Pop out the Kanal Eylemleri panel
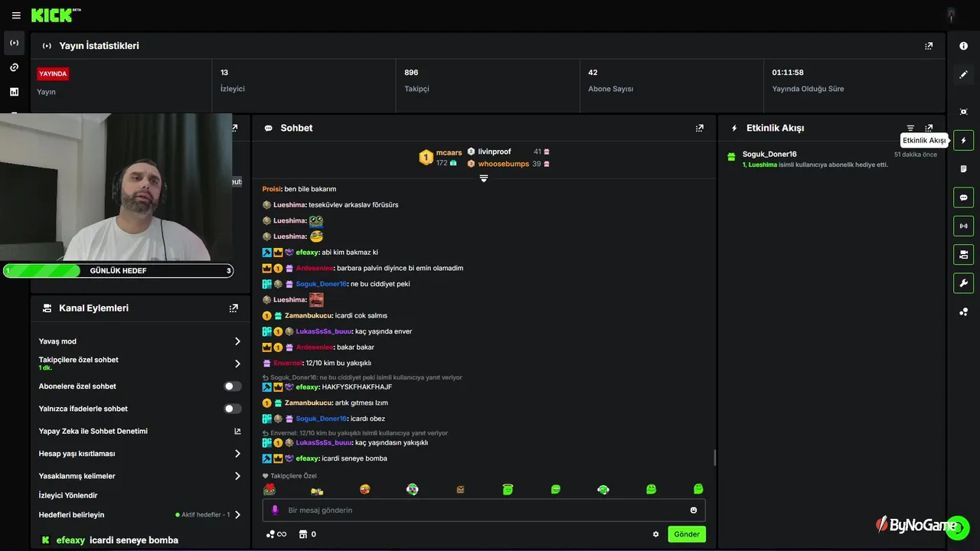 click(x=234, y=308)
